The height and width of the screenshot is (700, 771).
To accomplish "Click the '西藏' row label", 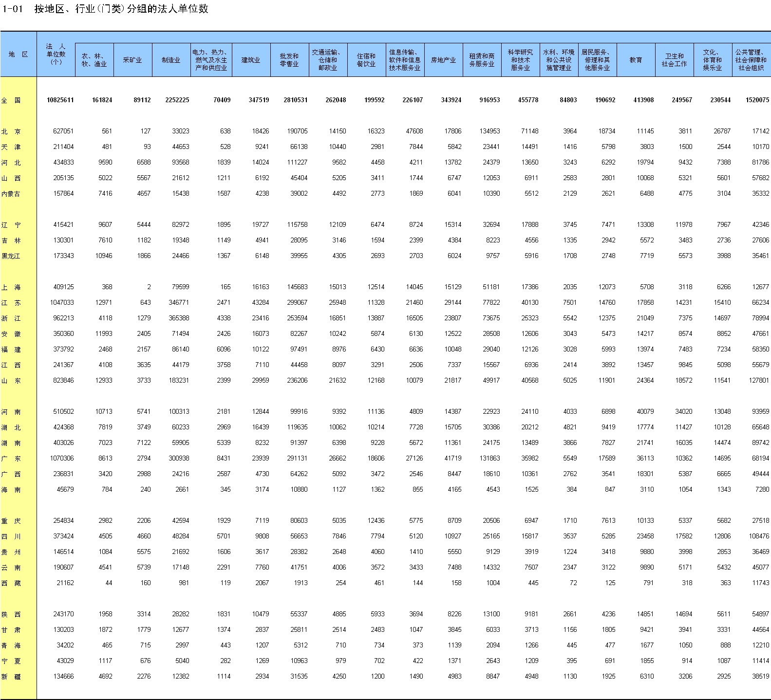I will 11,583.
